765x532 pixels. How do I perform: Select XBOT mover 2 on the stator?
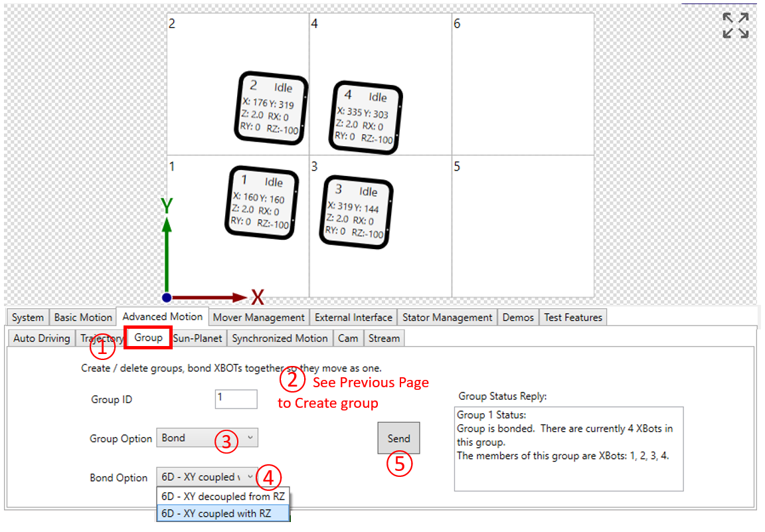pyautogui.click(x=272, y=108)
